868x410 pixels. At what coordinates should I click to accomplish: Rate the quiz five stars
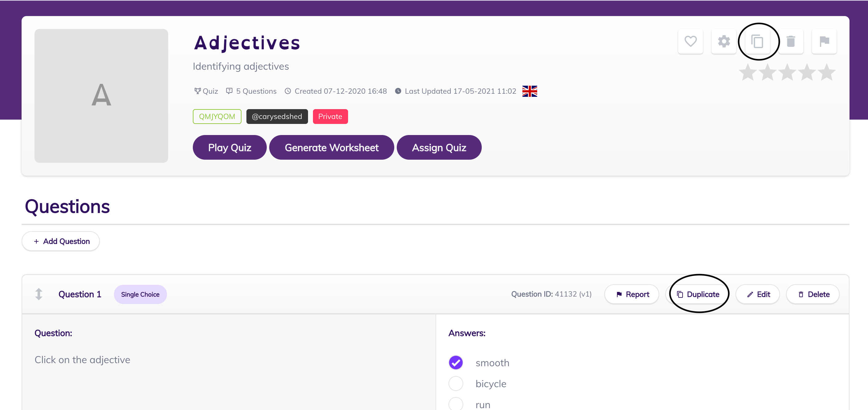[827, 72]
